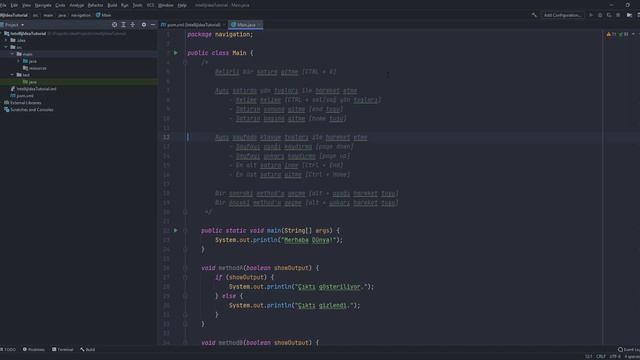This screenshot has height=360, width=640.
Task: Click the Project Structure toolbar icon
Action: tap(629, 15)
